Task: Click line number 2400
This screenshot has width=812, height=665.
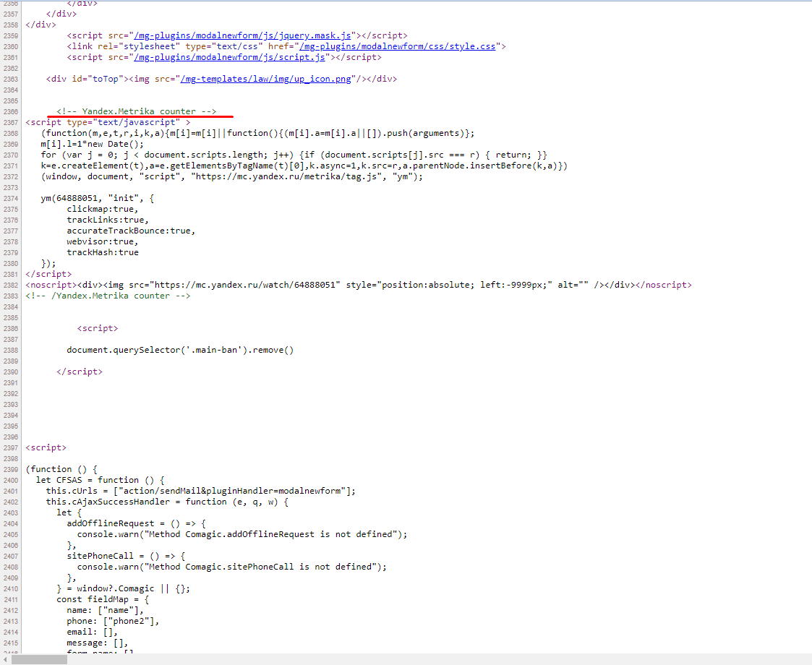Action: click(x=10, y=481)
